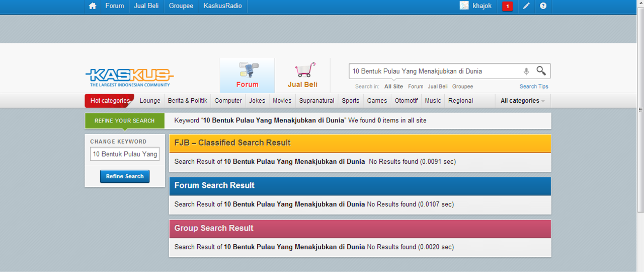Open the khajok user avatar
Image resolution: width=644 pixels, height=272 pixels.
click(464, 6)
